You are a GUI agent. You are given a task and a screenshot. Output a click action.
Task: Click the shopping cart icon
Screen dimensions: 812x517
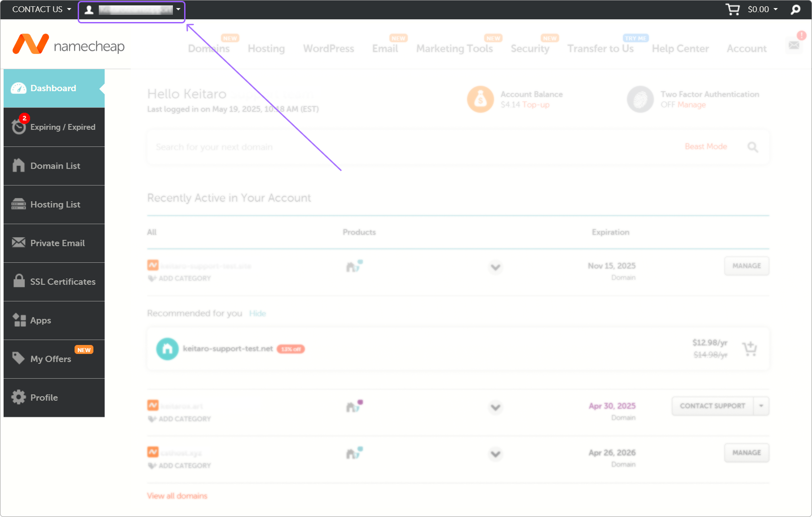733,9
